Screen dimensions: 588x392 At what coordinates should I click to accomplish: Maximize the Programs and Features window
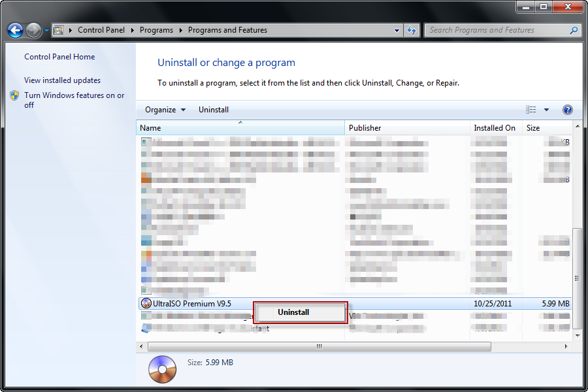tap(544, 7)
